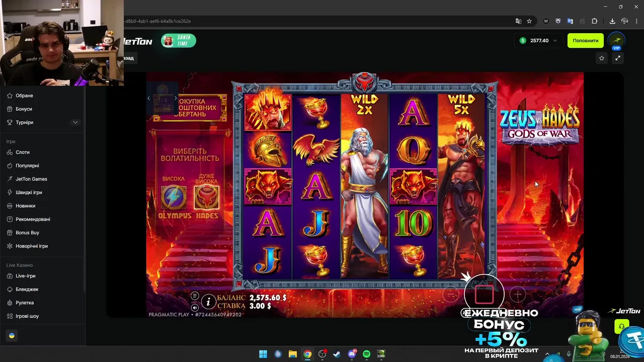The width and height of the screenshot is (644, 362).
Task: Increase the bet with the plus button
Action: (x=518, y=295)
